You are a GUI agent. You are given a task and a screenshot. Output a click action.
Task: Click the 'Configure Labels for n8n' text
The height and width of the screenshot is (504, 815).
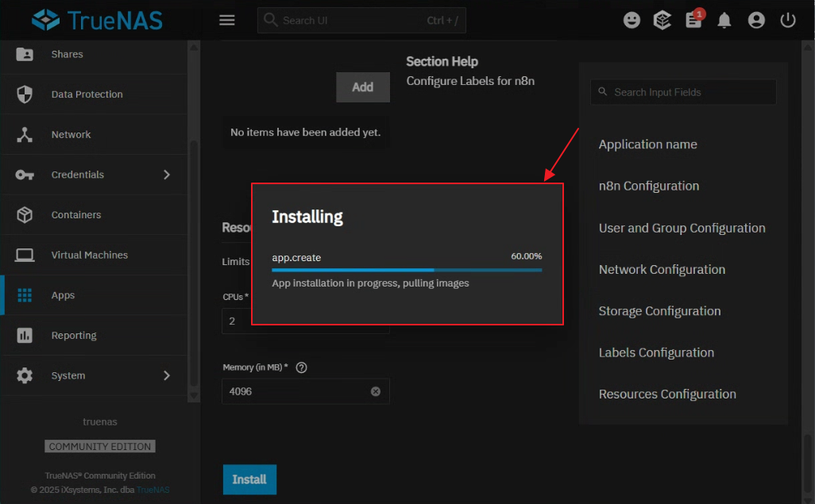tap(470, 81)
